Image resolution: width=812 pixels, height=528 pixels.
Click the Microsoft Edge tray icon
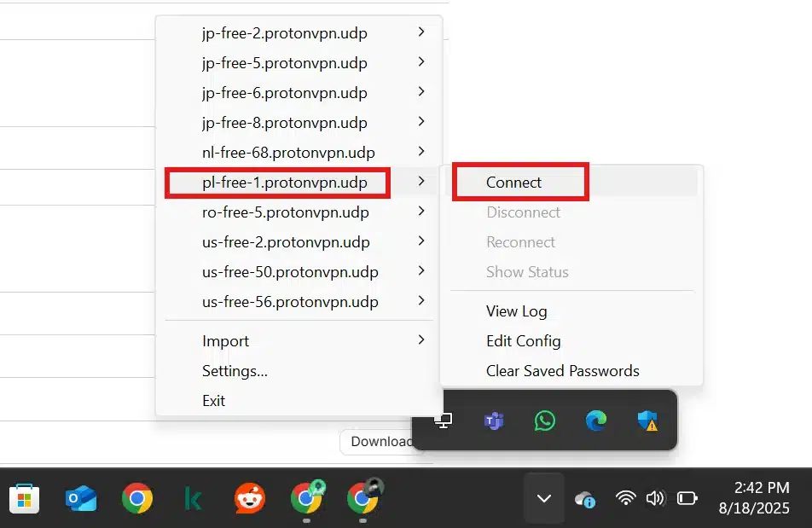click(x=595, y=421)
